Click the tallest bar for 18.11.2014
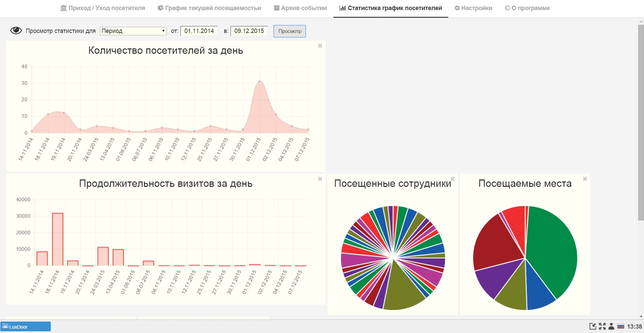Screen dimensions: 644x333 coord(58,239)
